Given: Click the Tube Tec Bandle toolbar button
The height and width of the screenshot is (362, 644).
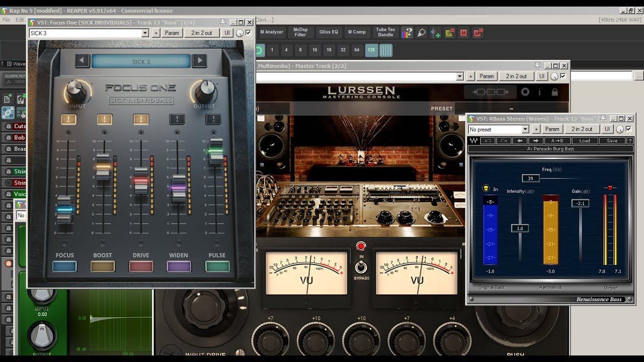Looking at the screenshot, I should click(x=385, y=32).
